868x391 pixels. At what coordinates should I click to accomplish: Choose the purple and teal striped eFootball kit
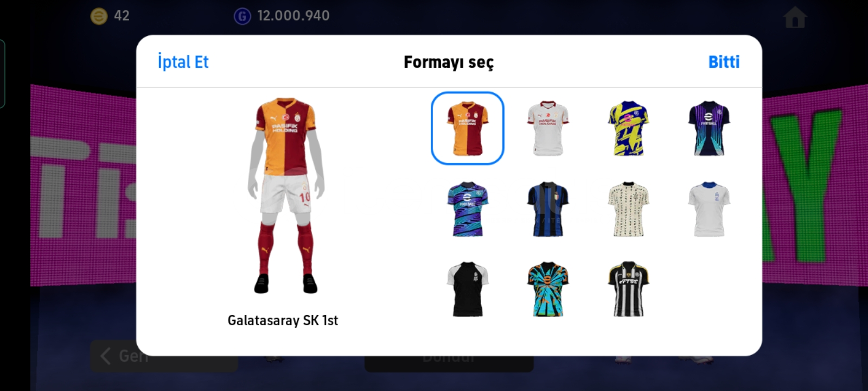click(x=467, y=209)
